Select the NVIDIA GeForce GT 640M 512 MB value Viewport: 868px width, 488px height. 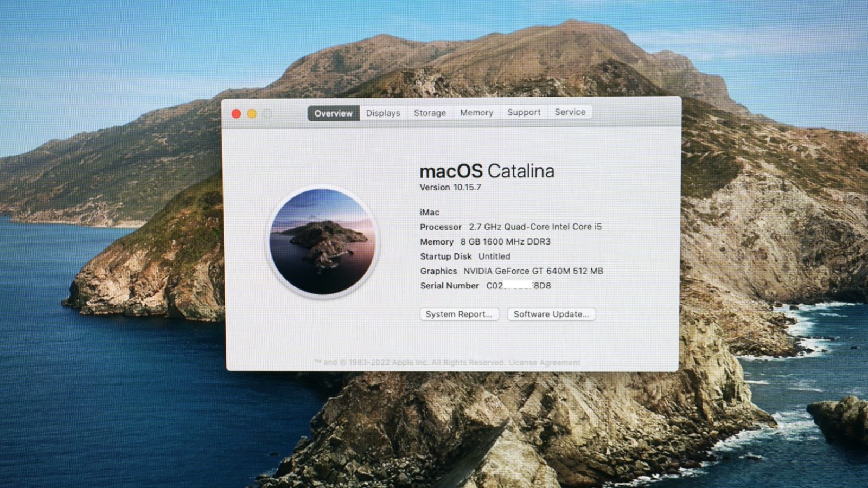pos(533,271)
